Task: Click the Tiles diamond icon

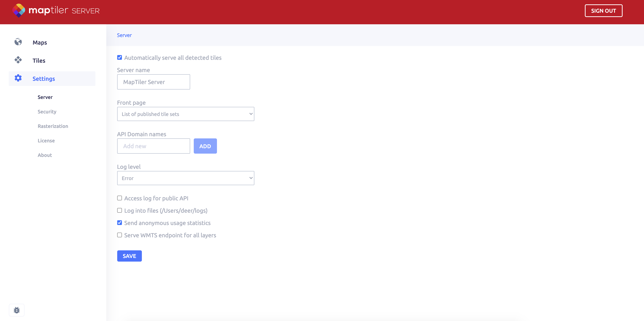Action: coord(18,60)
